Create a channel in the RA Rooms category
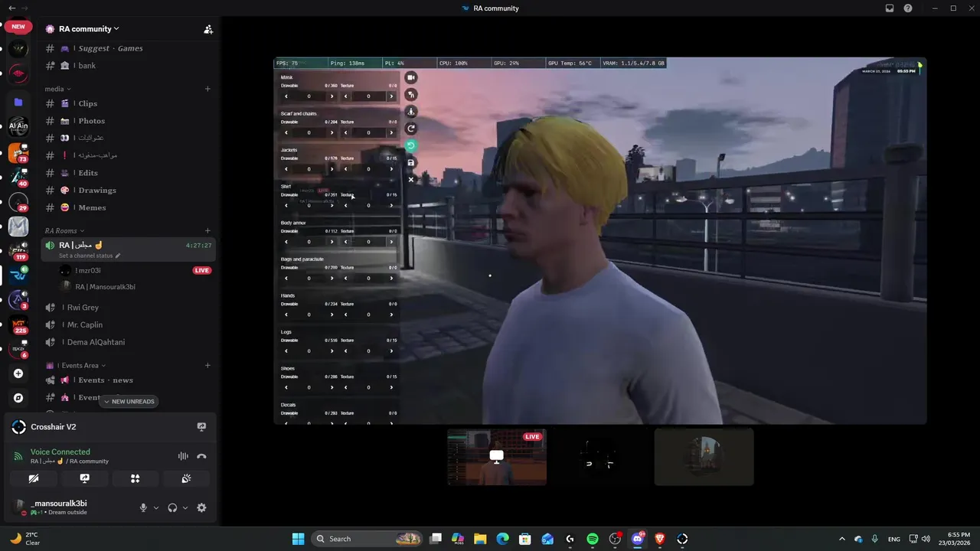Screen dimensions: 980x551 [207, 230]
